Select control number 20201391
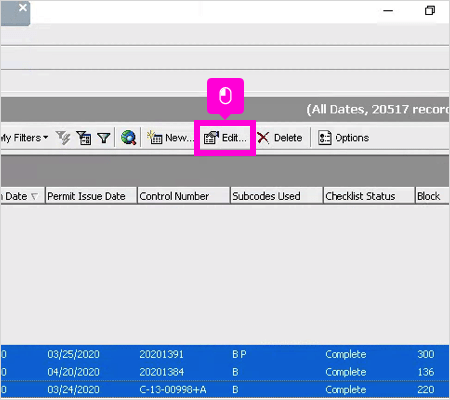 pyautogui.click(x=161, y=354)
